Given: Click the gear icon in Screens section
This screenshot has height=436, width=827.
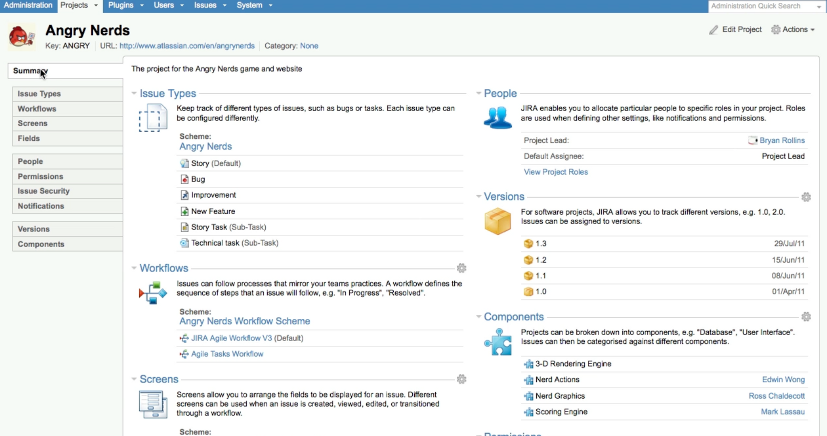Looking at the screenshot, I should (461, 380).
